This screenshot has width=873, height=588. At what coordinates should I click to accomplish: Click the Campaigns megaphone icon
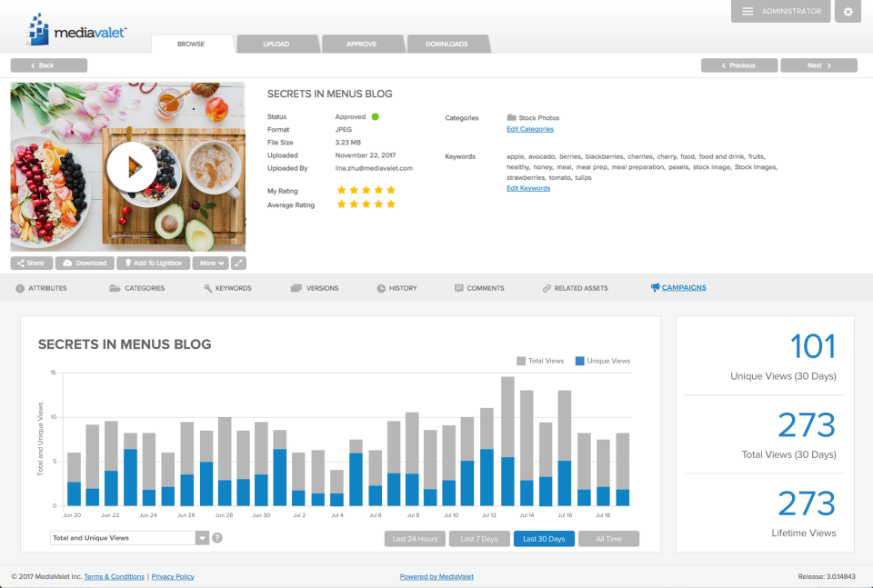(x=656, y=287)
